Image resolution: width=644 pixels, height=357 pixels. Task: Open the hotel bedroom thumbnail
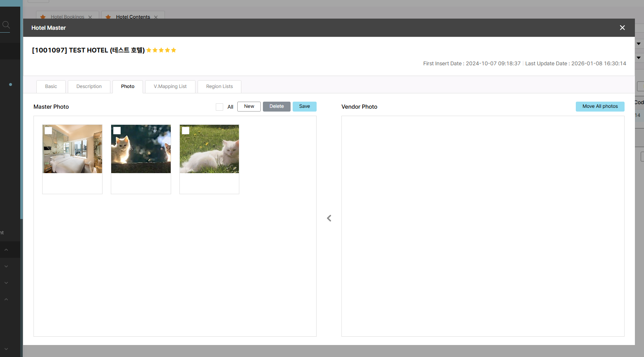[x=72, y=153]
